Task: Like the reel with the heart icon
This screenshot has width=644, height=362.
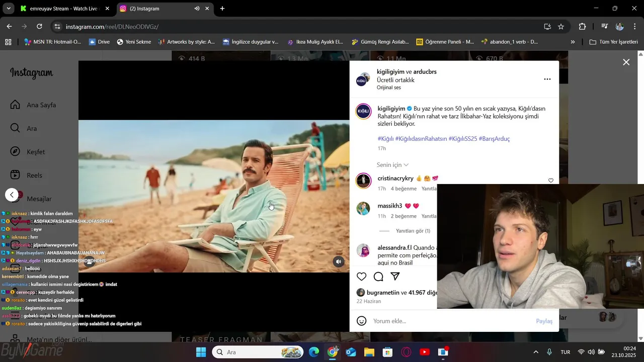Action: pos(361,277)
